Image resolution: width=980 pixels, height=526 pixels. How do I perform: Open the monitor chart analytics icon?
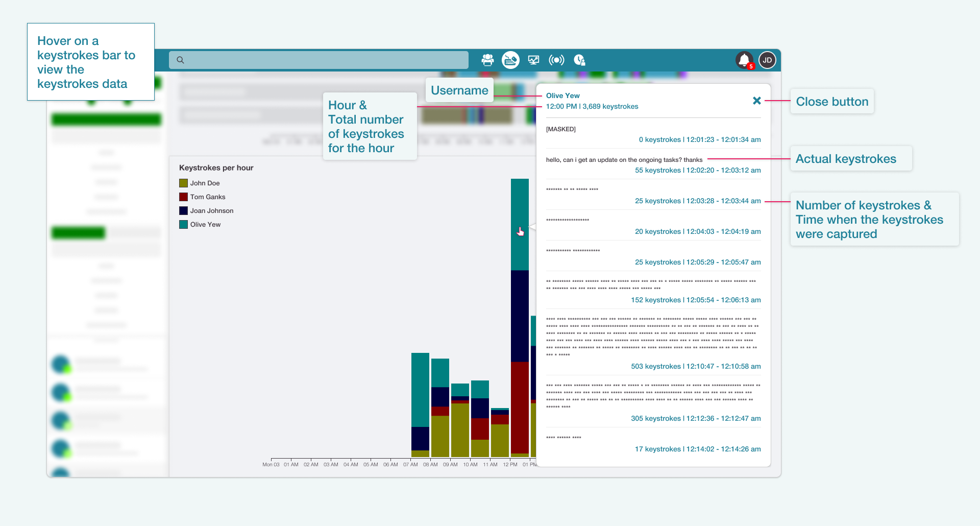(533, 60)
